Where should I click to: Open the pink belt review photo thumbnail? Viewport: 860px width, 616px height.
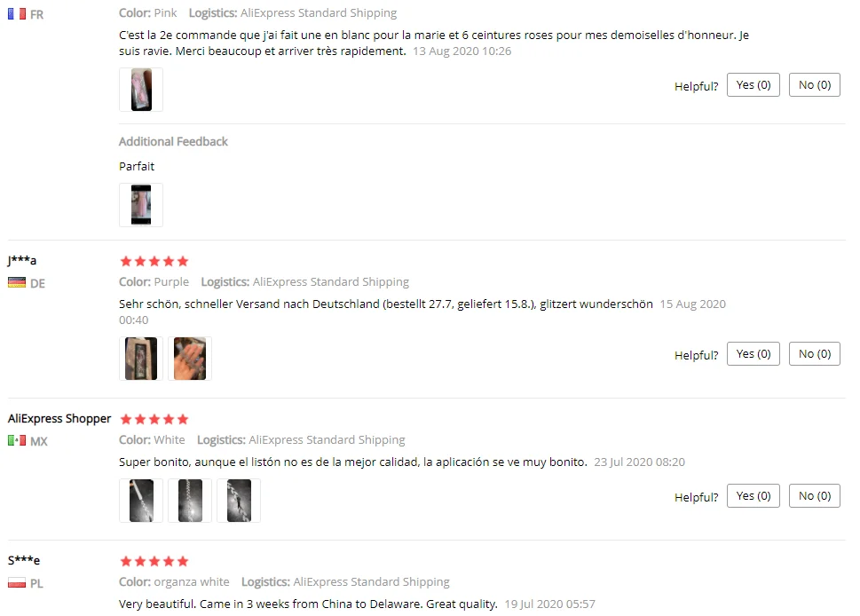click(x=141, y=90)
